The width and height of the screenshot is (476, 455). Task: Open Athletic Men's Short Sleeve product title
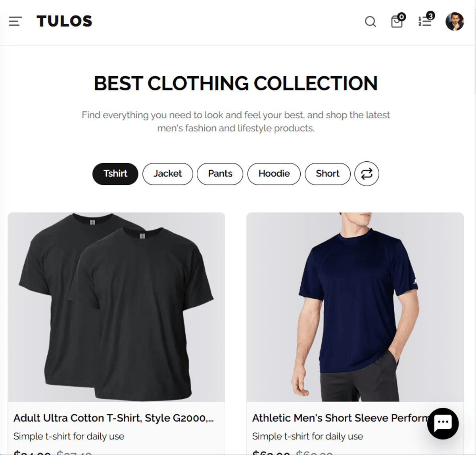pyautogui.click(x=340, y=418)
